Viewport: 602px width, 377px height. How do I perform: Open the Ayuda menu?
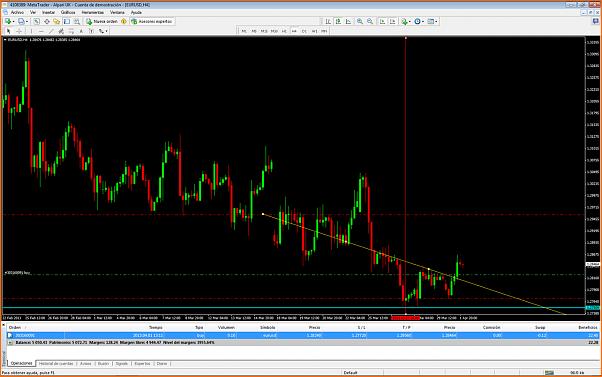point(136,13)
